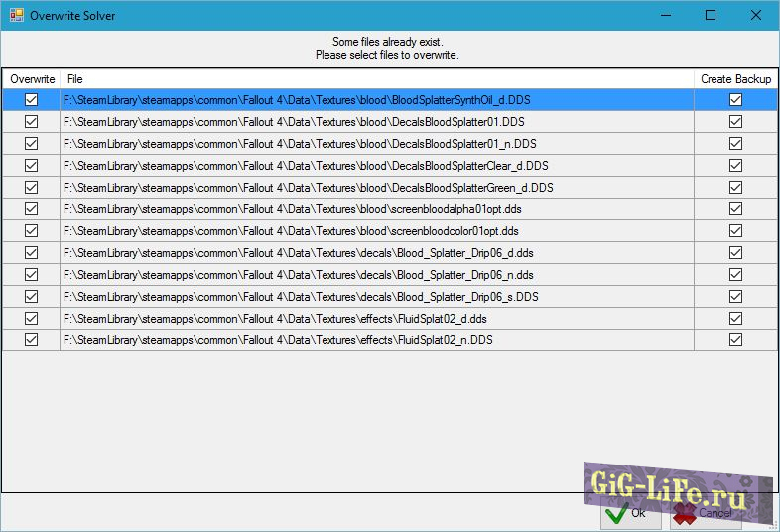The image size is (780, 532).
Task: Maximize the Overwrite Solver window
Action: pos(711,16)
